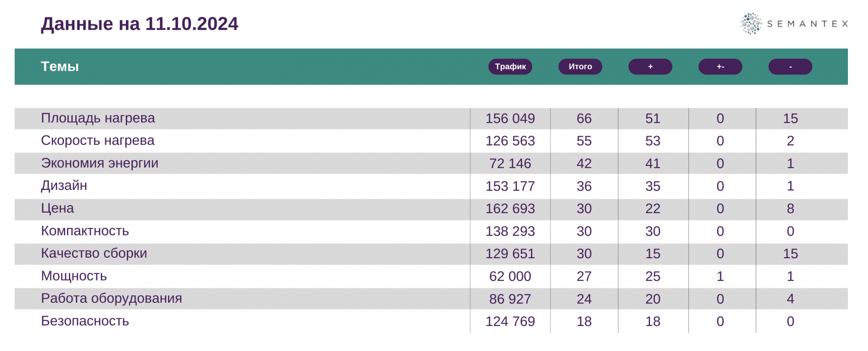Select the plus-minus neutral column header
The image size is (868, 351).
click(720, 67)
